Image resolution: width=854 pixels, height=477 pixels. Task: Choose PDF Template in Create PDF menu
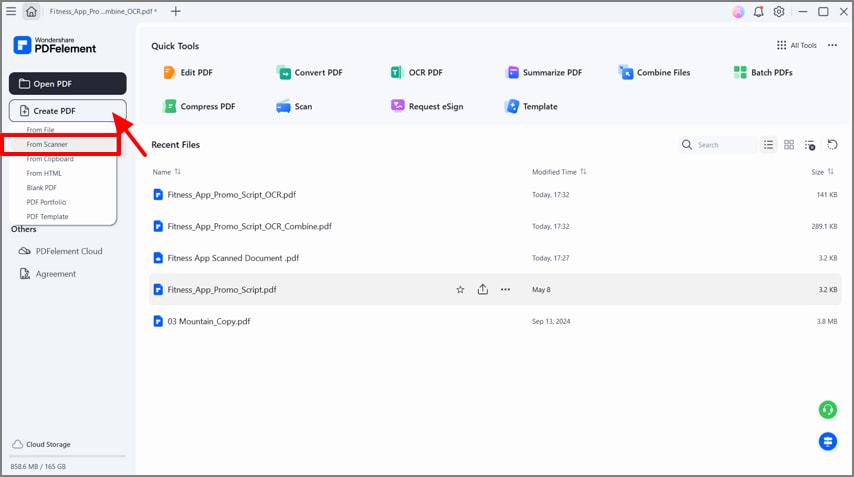point(47,217)
